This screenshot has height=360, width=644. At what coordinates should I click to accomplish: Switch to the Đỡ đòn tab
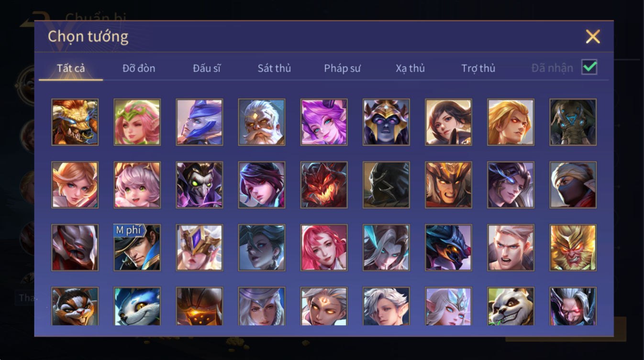[x=139, y=68]
